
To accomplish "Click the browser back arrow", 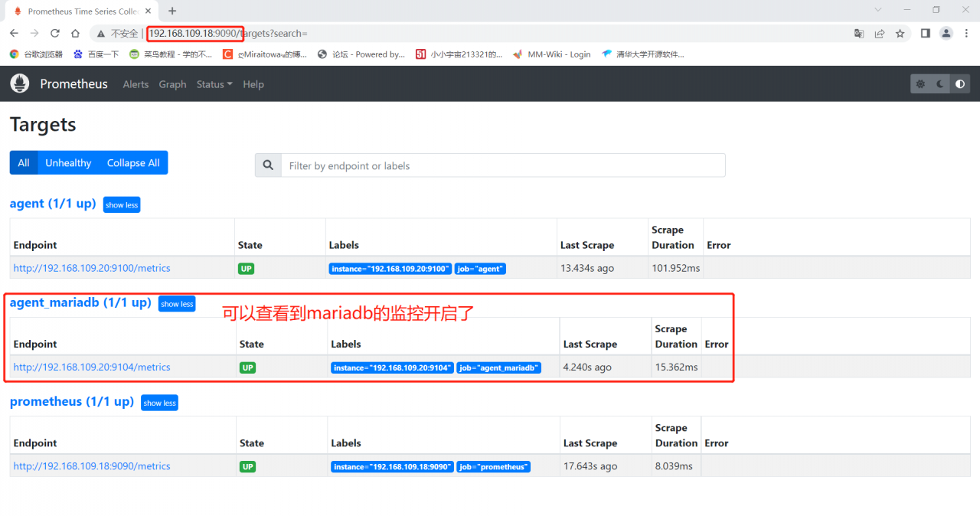I will pos(14,34).
